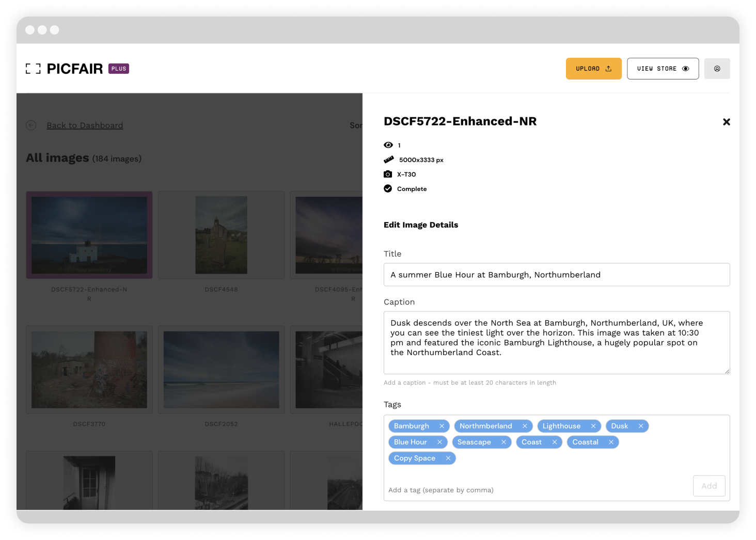Click the back arrow circle icon
This screenshot has width=756, height=540.
click(31, 125)
